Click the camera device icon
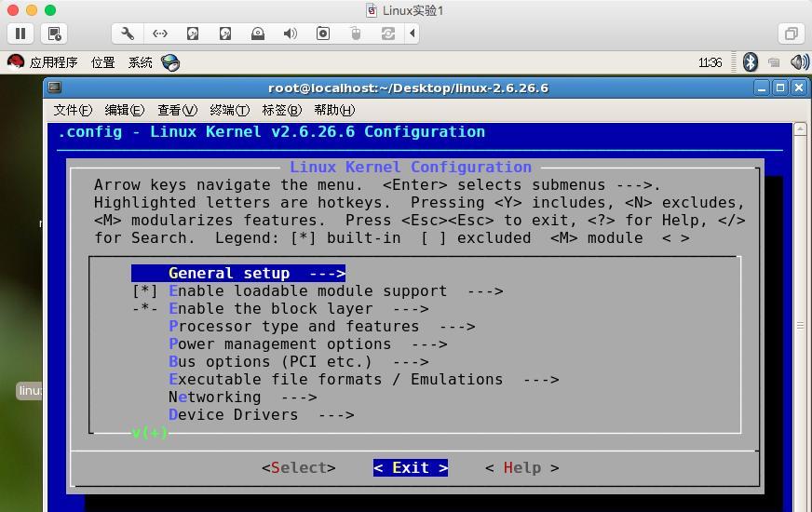This screenshot has height=512, width=812. 323,34
